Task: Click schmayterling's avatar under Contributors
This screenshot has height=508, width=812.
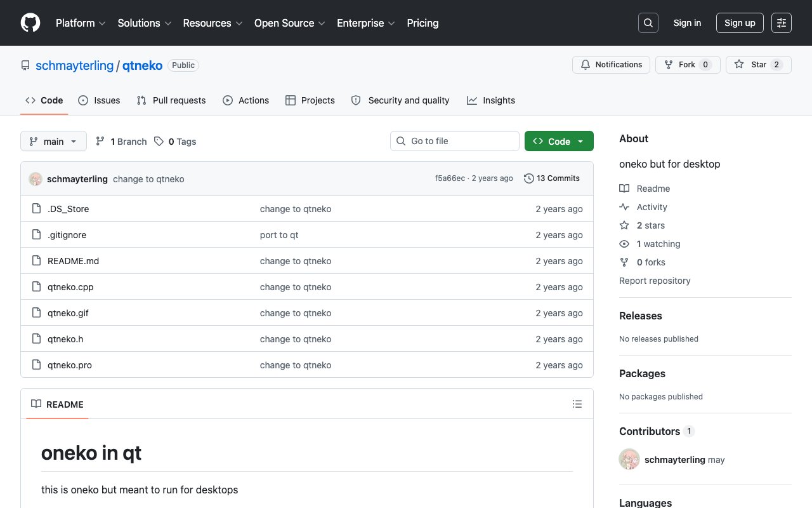Action: click(x=629, y=459)
